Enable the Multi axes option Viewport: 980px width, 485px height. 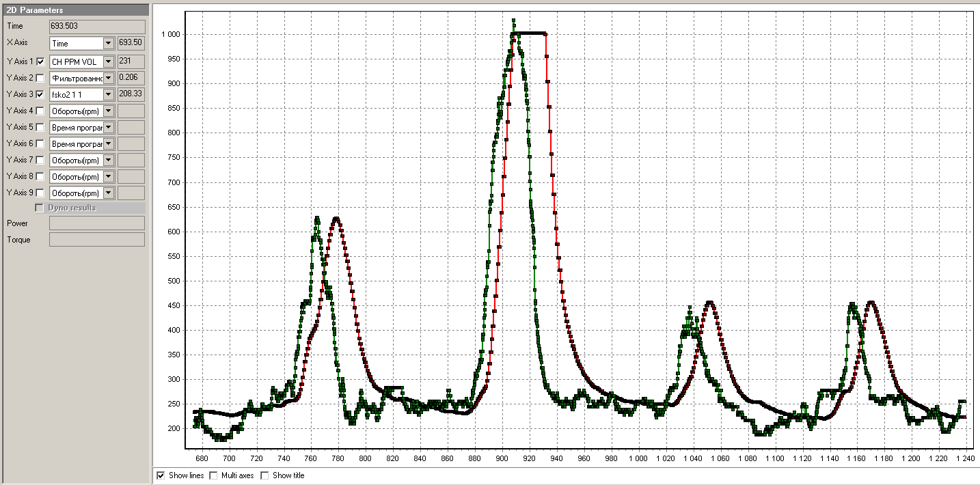(213, 475)
